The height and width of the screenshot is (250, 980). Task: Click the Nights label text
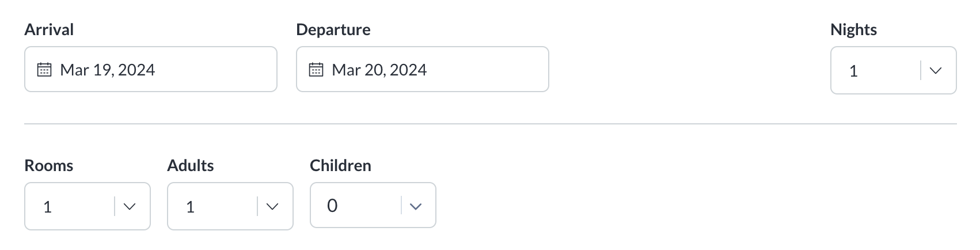point(853,29)
